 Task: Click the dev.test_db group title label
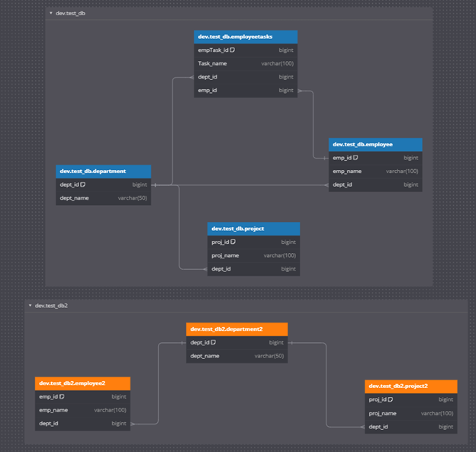click(70, 14)
